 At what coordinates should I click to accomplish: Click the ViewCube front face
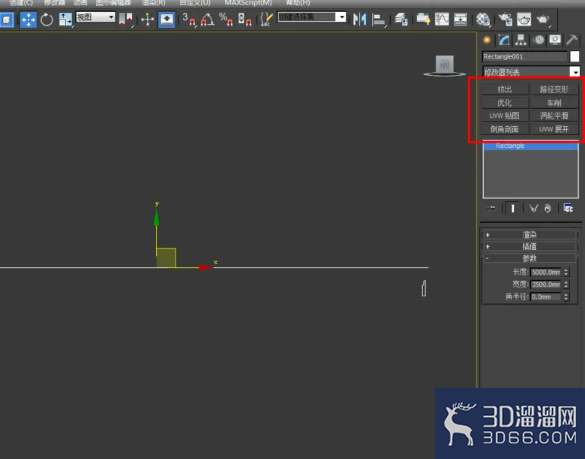(x=444, y=64)
